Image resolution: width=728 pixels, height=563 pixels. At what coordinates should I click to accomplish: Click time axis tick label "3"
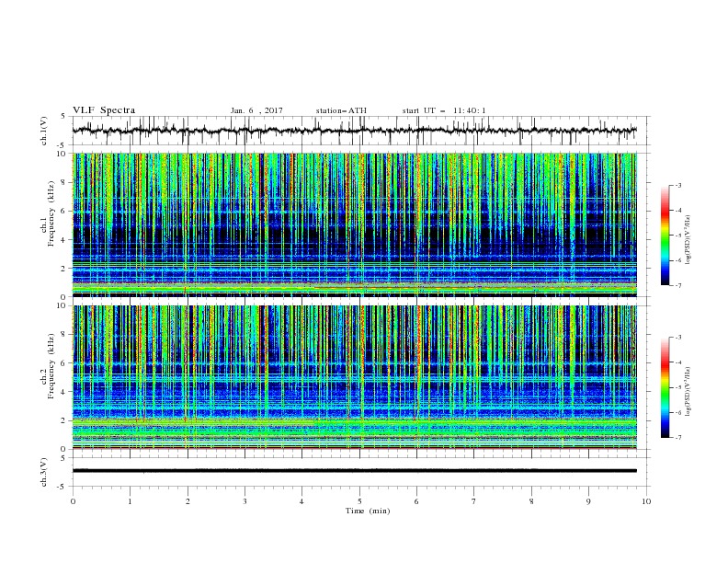245,501
